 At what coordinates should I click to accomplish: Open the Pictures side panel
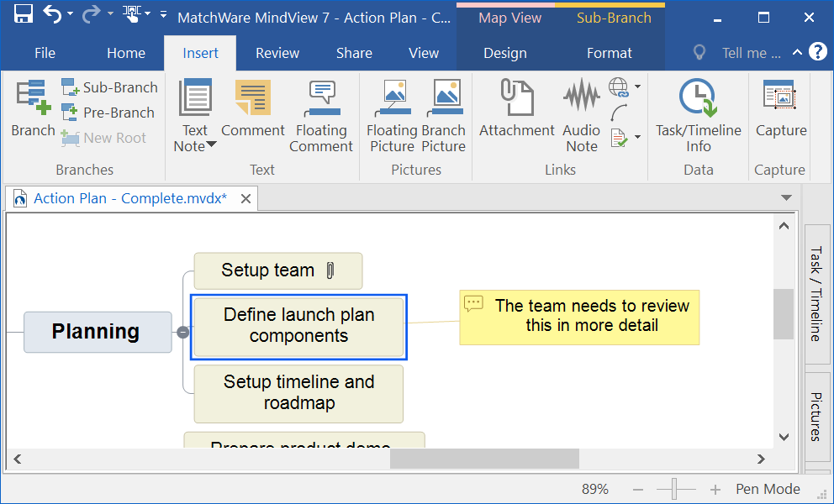817,417
